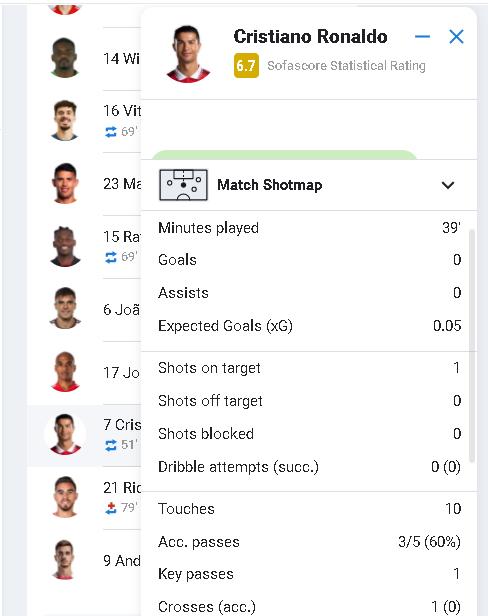488x616 pixels.
Task: Minimize the Cristiano Ronaldo stats panel
Action: (x=422, y=37)
